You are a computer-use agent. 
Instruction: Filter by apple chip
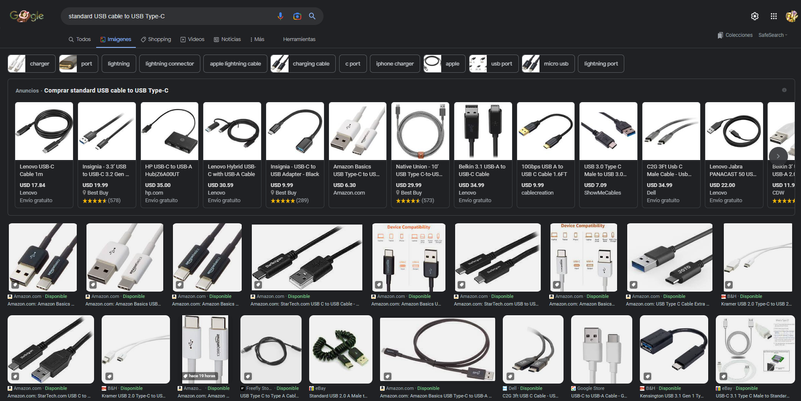[444, 64]
